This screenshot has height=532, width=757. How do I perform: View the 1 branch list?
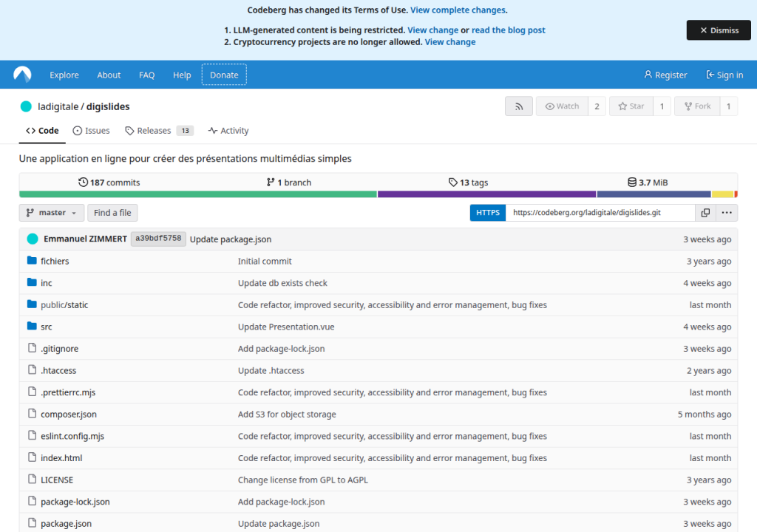pos(289,183)
